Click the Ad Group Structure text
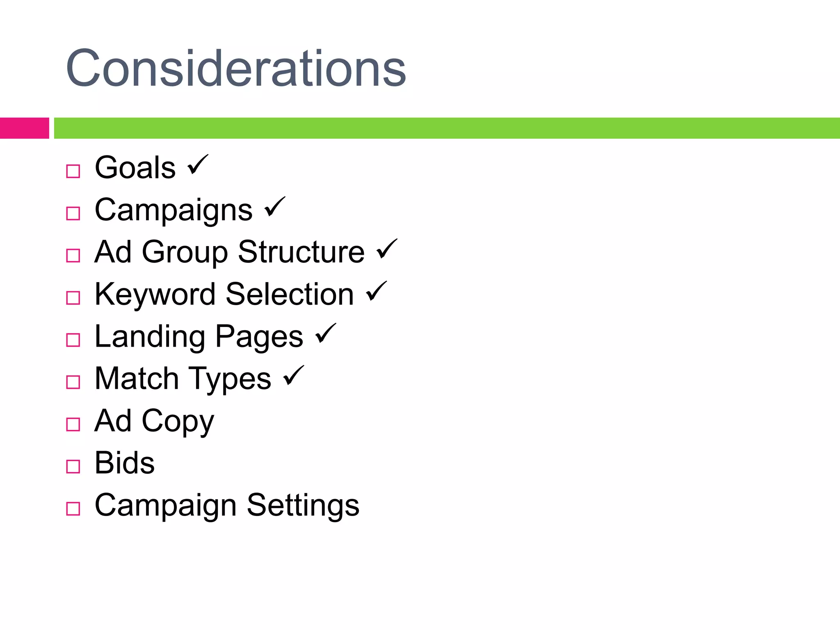Screen dimensions: 840x630 (229, 252)
